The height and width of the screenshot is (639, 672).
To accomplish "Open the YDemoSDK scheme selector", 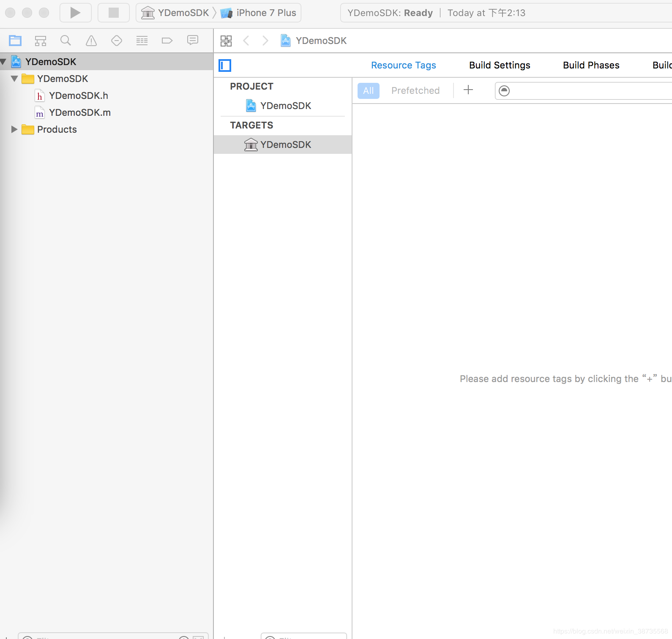I will 176,13.
